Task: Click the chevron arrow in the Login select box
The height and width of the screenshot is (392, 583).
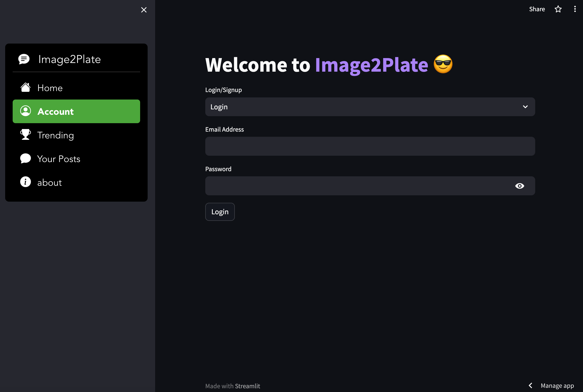Action: [525, 107]
